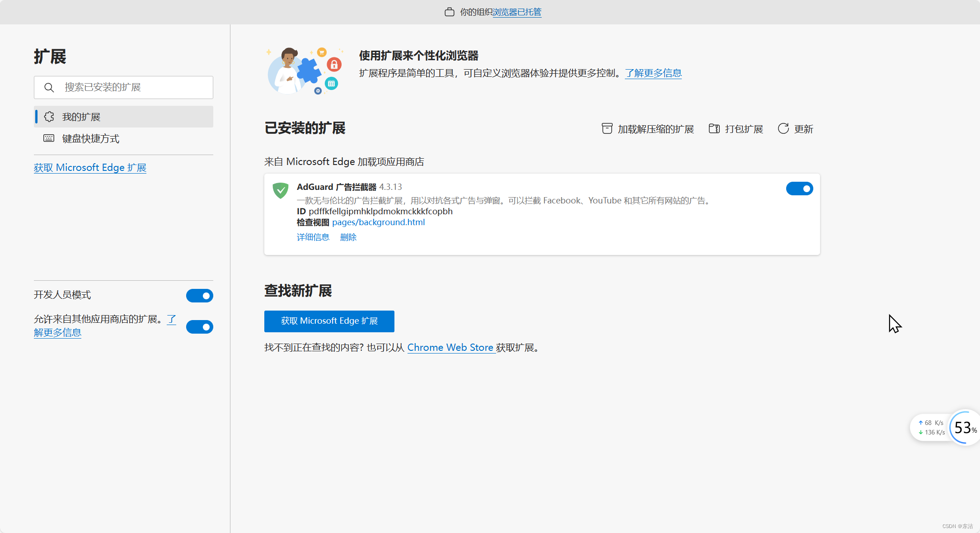Click the circular update arrow icon
Image resolution: width=980 pixels, height=533 pixels.
click(783, 129)
